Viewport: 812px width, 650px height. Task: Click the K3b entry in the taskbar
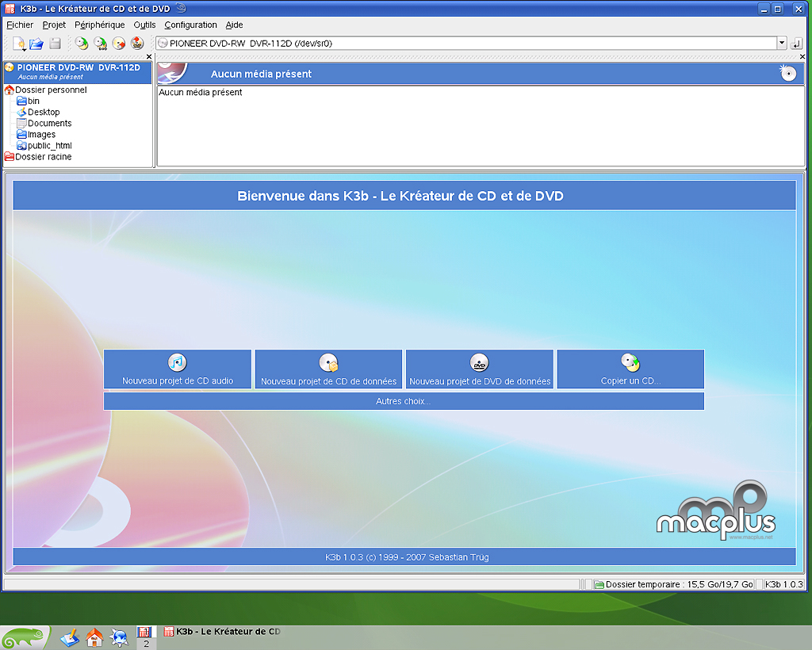(x=222, y=631)
